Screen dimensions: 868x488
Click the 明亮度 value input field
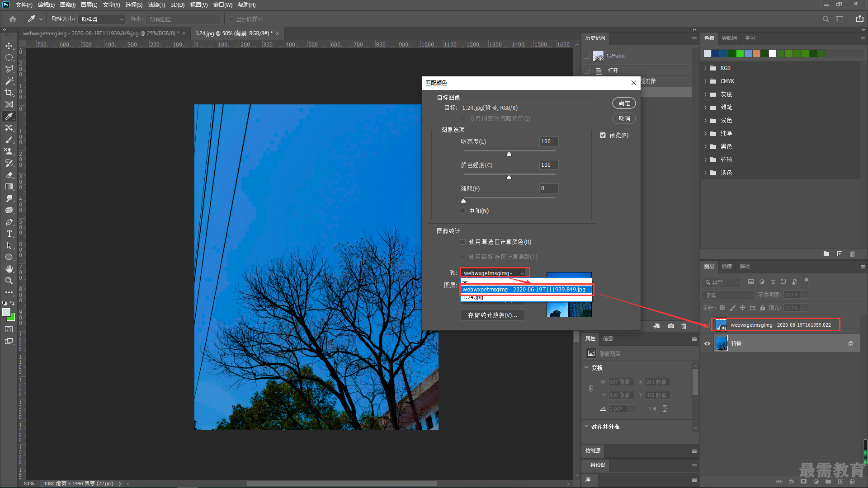coord(549,141)
